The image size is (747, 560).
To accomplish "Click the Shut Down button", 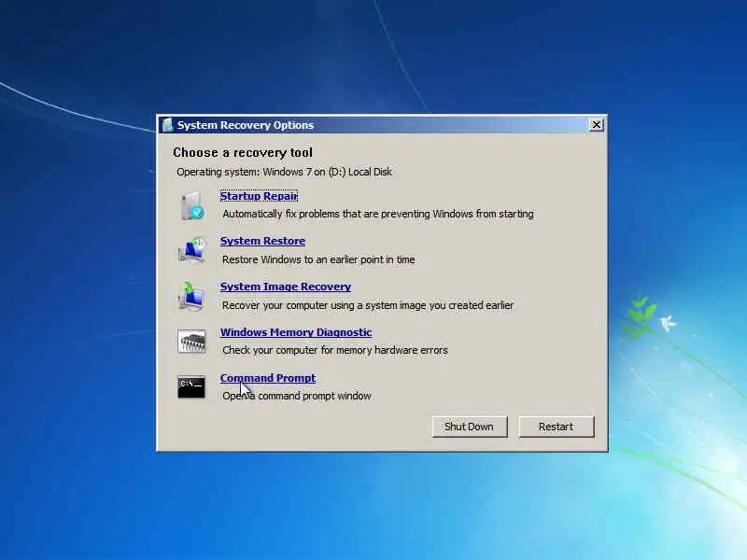I will [470, 427].
